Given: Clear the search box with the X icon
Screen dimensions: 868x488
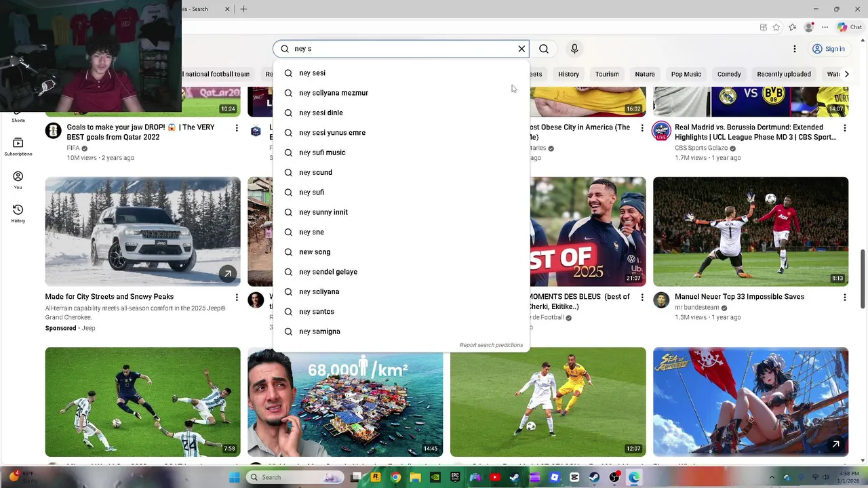Looking at the screenshot, I should 521,49.
